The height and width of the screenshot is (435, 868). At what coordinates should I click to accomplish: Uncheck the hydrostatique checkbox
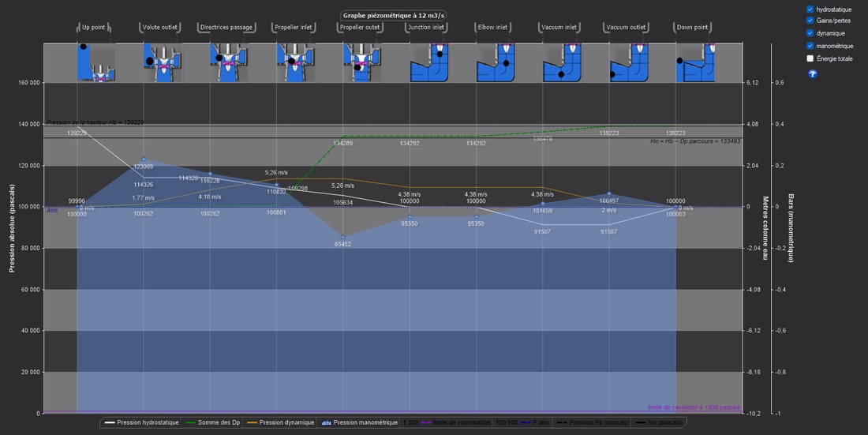click(810, 9)
